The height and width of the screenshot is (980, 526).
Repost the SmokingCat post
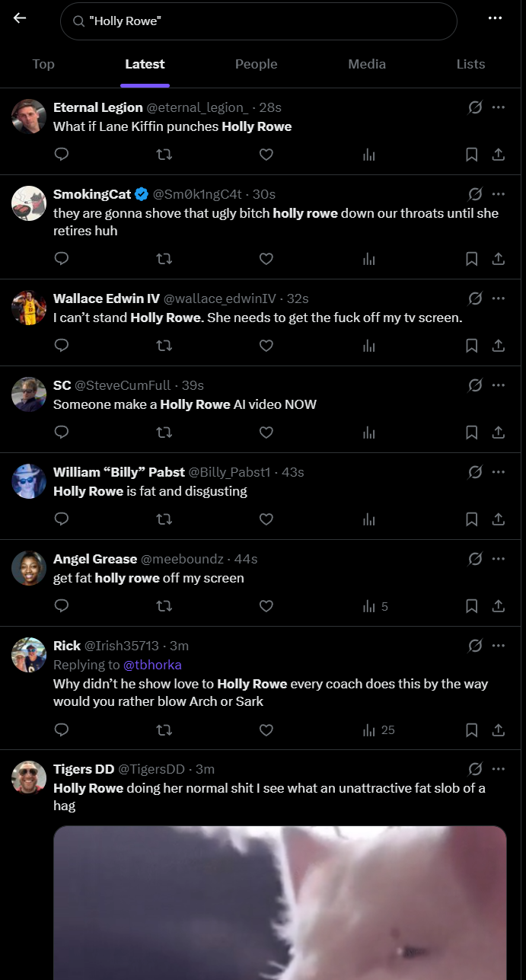tap(164, 259)
